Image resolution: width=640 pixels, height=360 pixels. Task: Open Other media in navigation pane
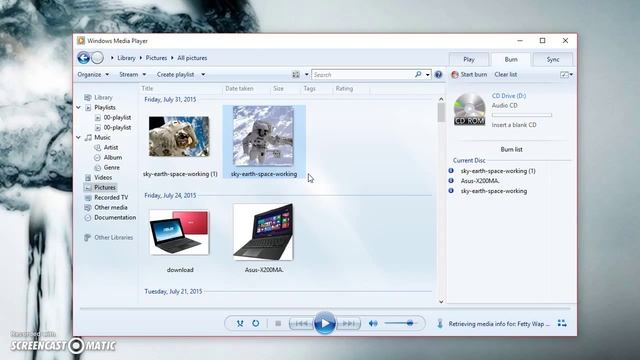(x=111, y=207)
